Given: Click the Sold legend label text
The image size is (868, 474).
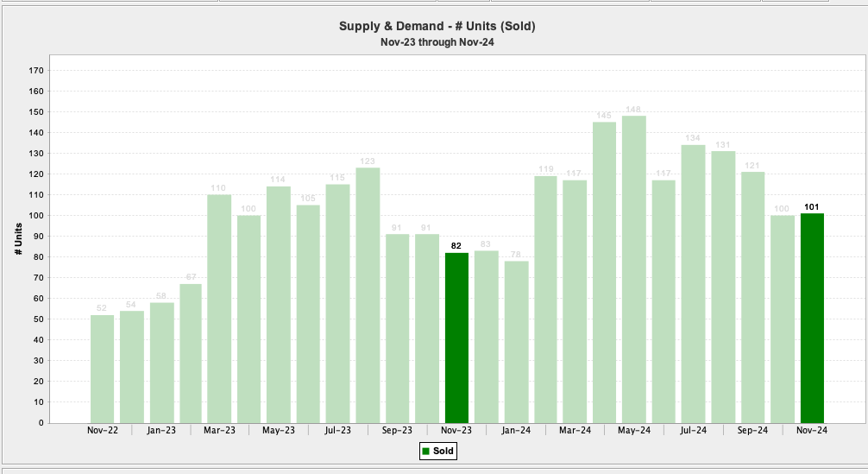Looking at the screenshot, I should click(443, 451).
